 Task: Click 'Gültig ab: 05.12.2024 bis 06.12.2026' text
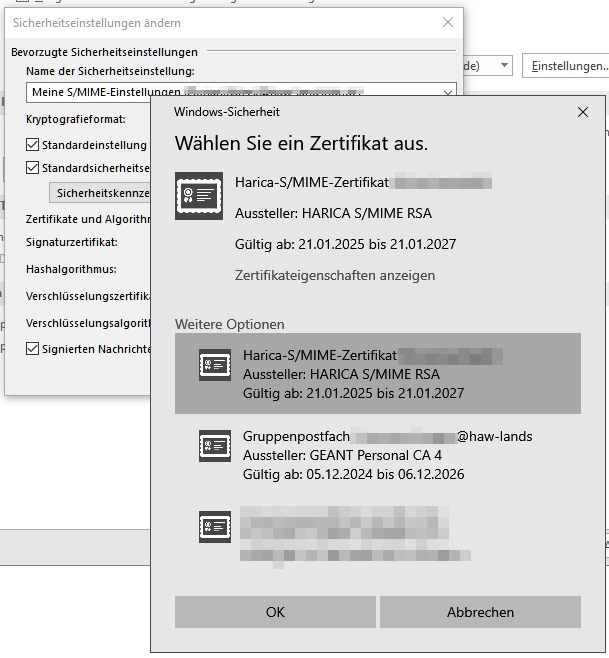(353, 474)
